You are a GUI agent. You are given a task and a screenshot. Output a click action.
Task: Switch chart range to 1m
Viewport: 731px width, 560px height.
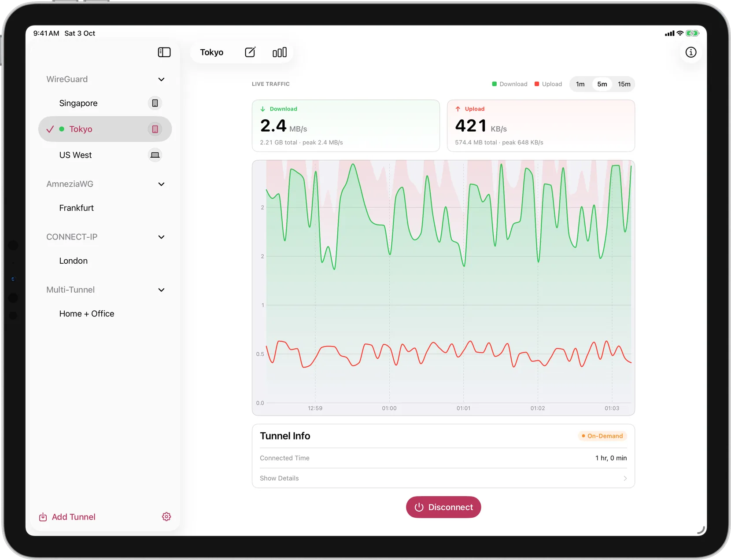tap(580, 84)
